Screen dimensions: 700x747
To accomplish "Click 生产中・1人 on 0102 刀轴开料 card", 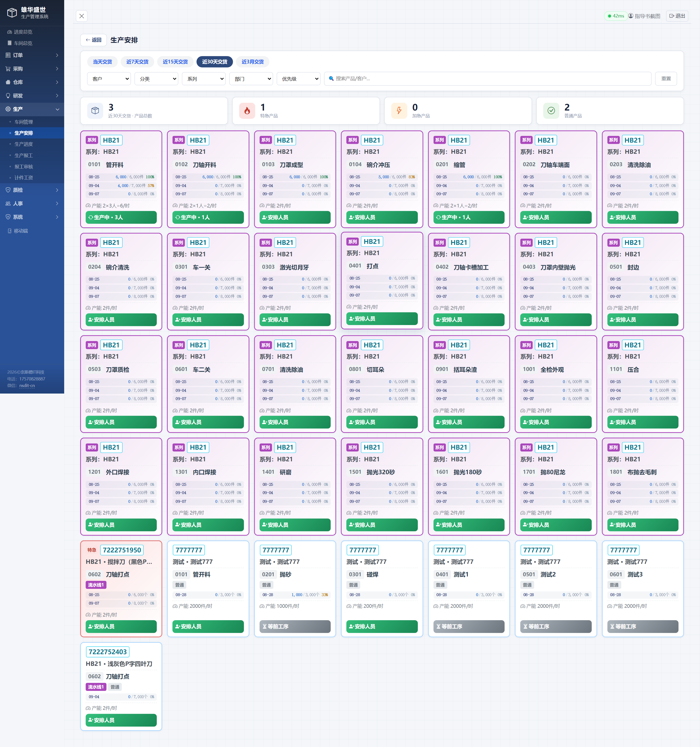I will pos(208,218).
